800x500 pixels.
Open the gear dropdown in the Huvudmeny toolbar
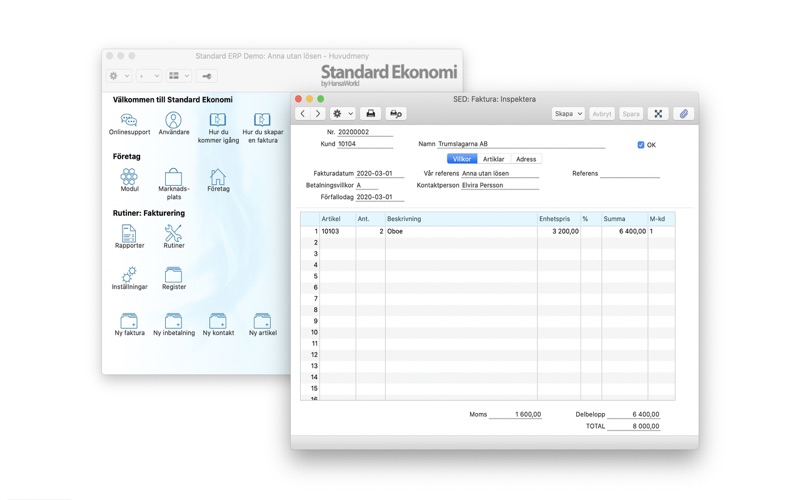tap(119, 76)
